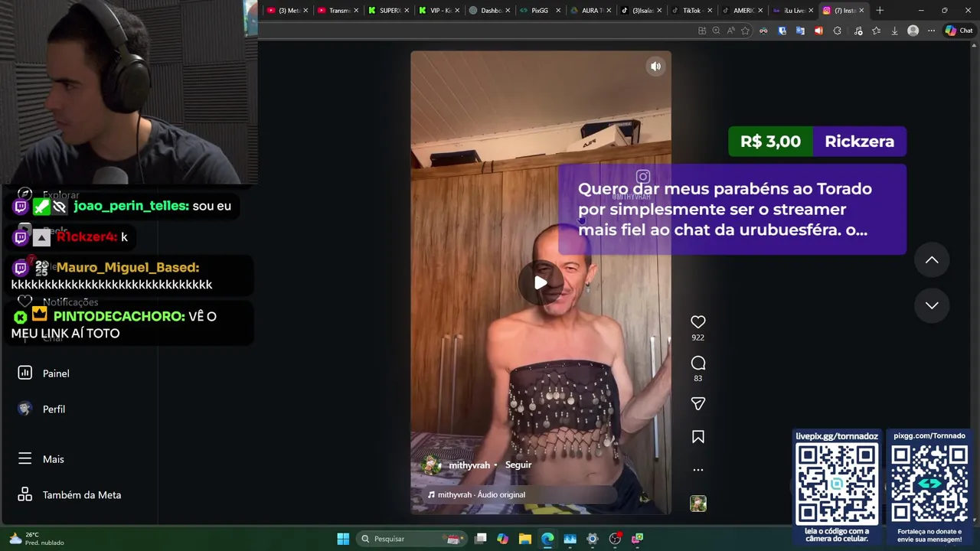Click the Pesquisar taskbar search box
Screen dimensions: 980x551
pyautogui.click(x=411, y=539)
